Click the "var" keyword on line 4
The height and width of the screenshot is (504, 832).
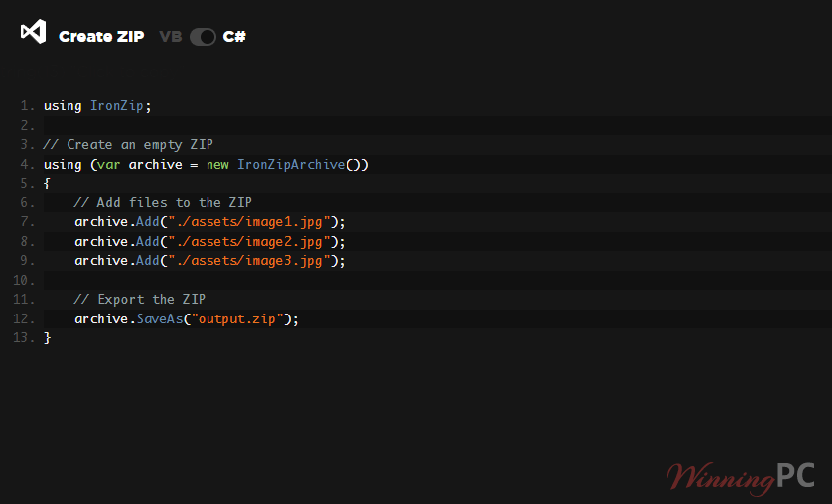coord(109,165)
